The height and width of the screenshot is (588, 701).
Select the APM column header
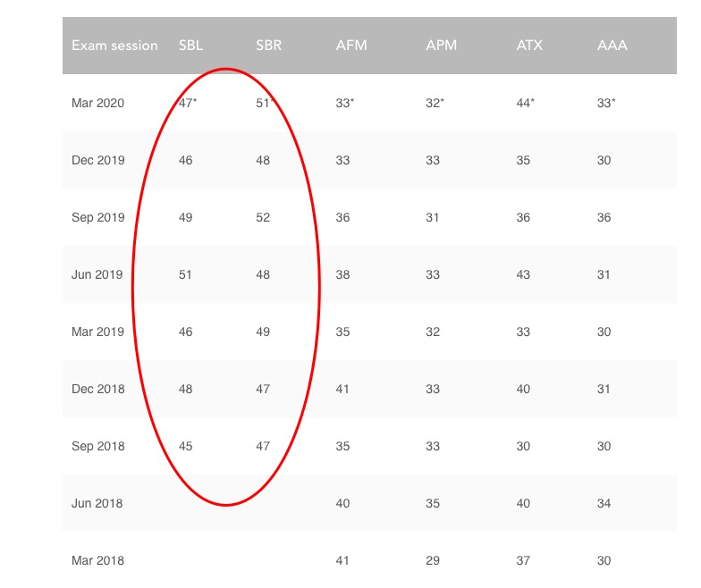(x=441, y=46)
